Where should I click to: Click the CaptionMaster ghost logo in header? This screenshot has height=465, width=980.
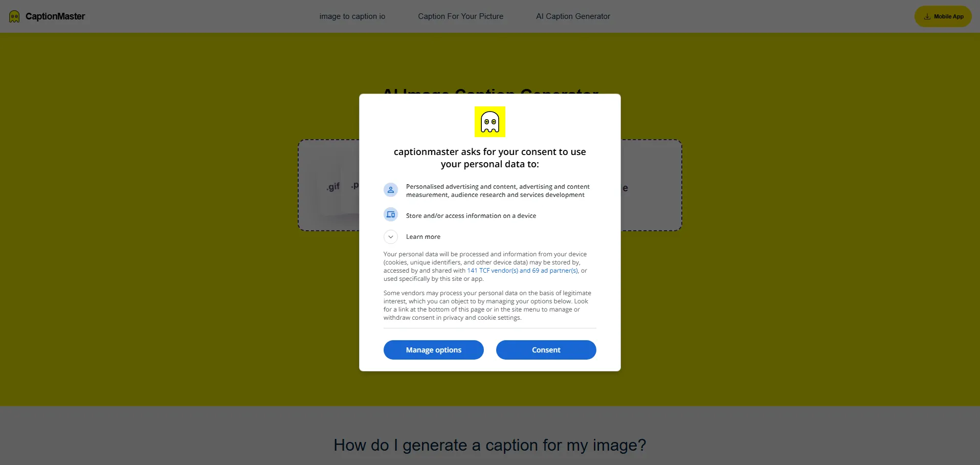(14, 16)
